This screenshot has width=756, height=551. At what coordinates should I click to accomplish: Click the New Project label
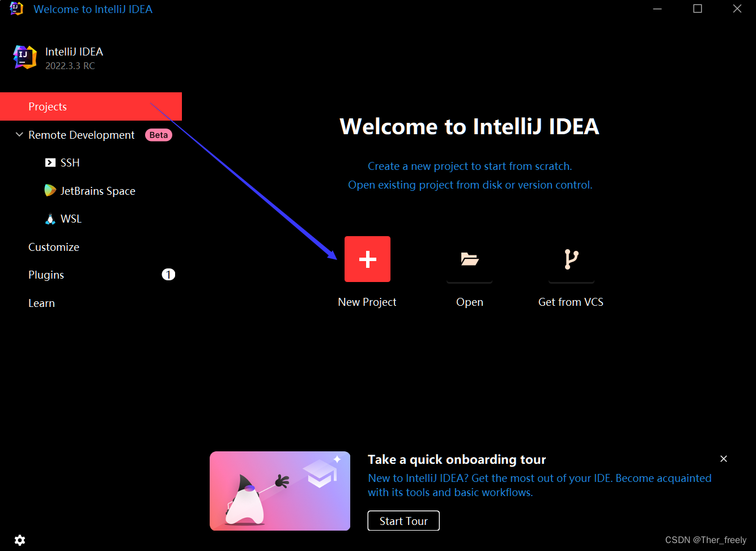(x=367, y=302)
